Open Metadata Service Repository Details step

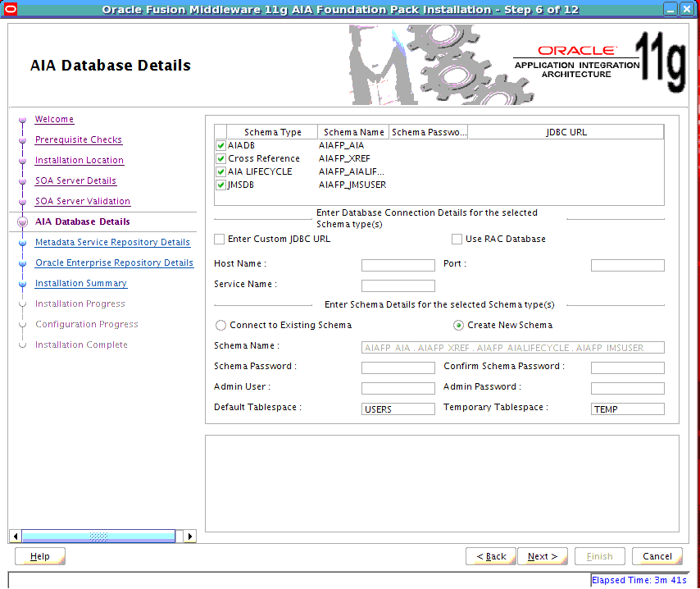pos(112,242)
